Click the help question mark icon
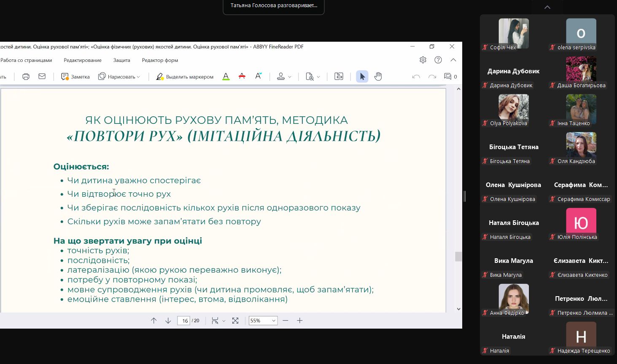Screen dimensions: 617x364 point(438,60)
